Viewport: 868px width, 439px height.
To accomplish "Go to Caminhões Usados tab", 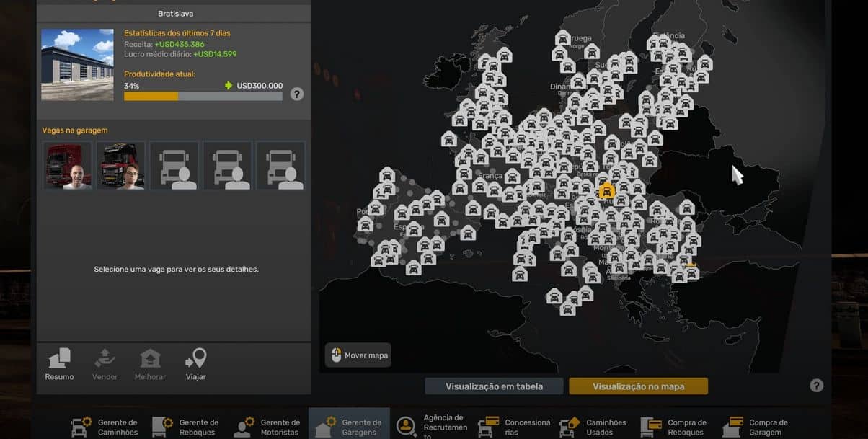I will [593, 427].
